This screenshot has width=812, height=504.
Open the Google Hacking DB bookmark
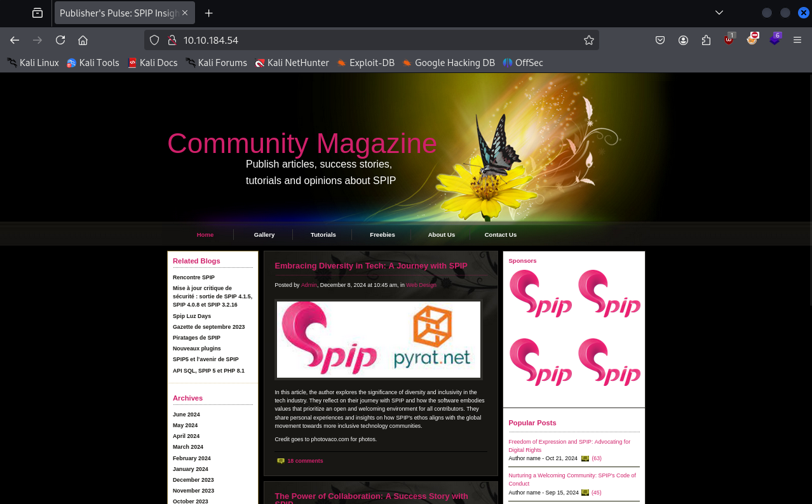pos(449,63)
